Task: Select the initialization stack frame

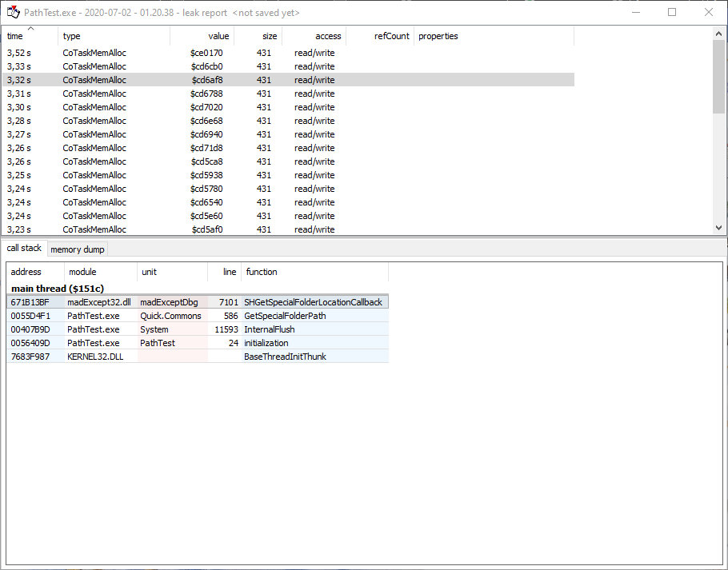Action: (x=198, y=343)
